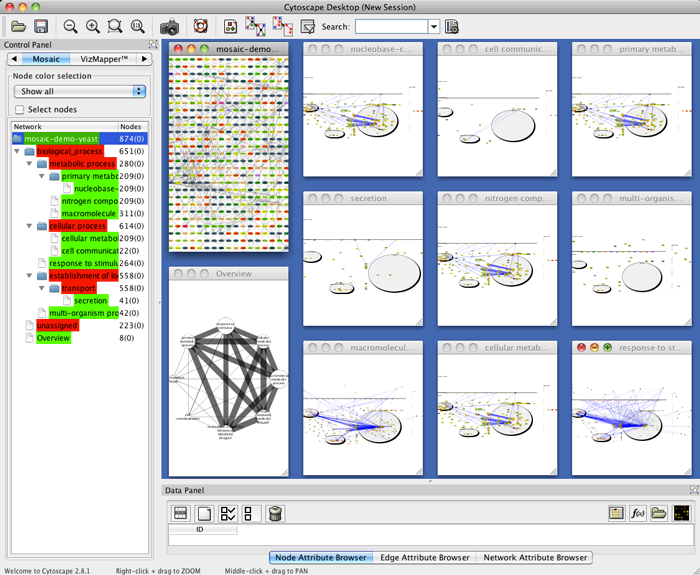Switch to Edge Attribute Browser tab

point(424,557)
